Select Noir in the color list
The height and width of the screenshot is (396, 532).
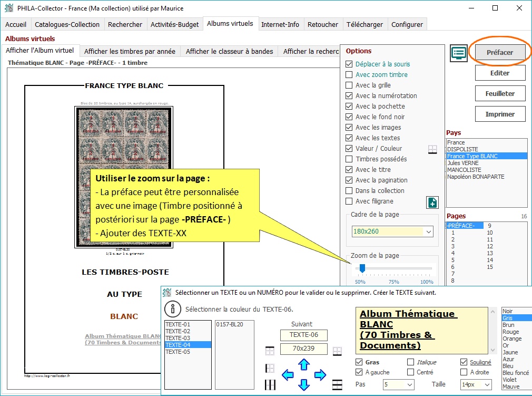(508, 311)
